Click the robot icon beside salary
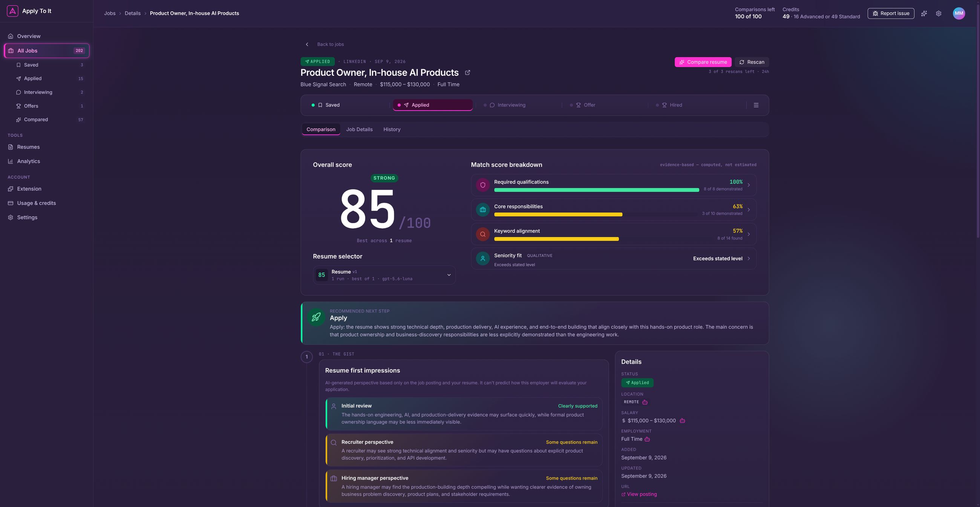This screenshot has height=507, width=980. (682, 421)
